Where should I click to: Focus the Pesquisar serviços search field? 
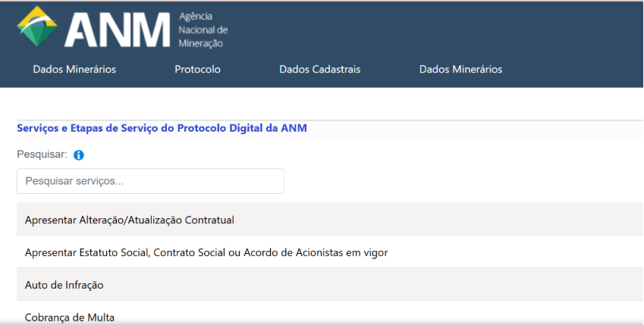tap(150, 181)
